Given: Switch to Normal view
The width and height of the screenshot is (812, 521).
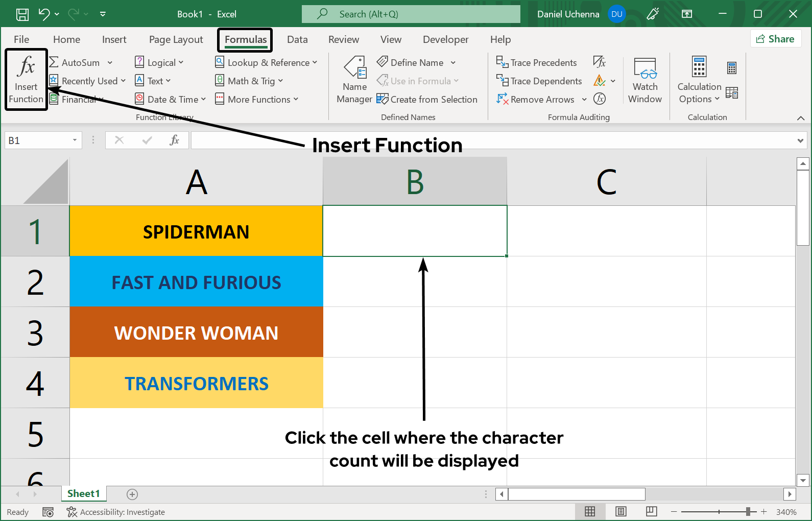Looking at the screenshot, I should [590, 511].
